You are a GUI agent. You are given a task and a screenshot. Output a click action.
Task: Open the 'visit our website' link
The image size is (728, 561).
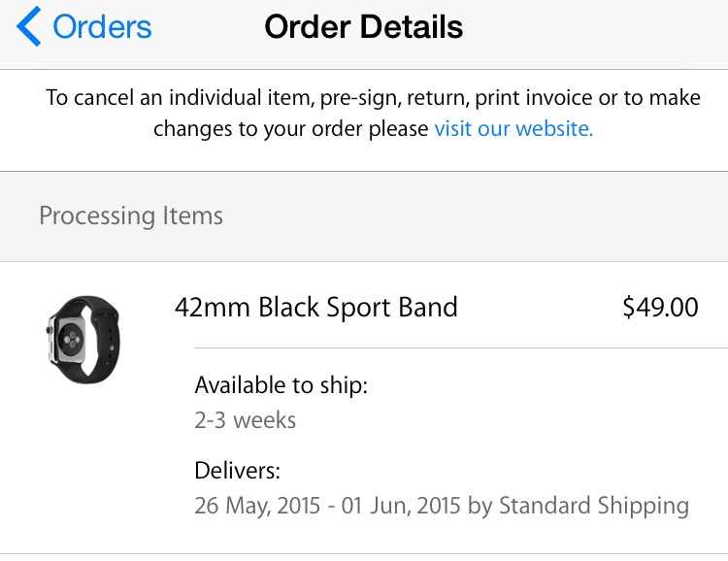tap(513, 129)
